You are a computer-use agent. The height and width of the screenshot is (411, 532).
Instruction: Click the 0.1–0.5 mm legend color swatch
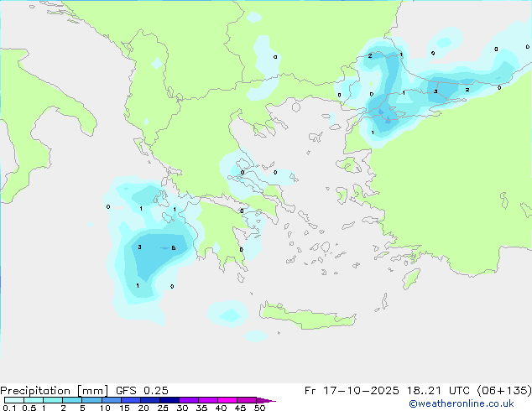pos(14,400)
